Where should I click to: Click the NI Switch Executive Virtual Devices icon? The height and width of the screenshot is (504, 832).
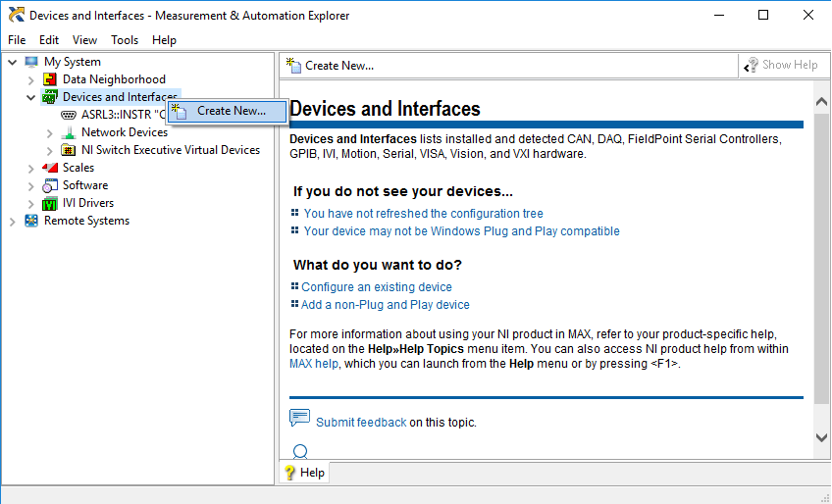pos(69,150)
